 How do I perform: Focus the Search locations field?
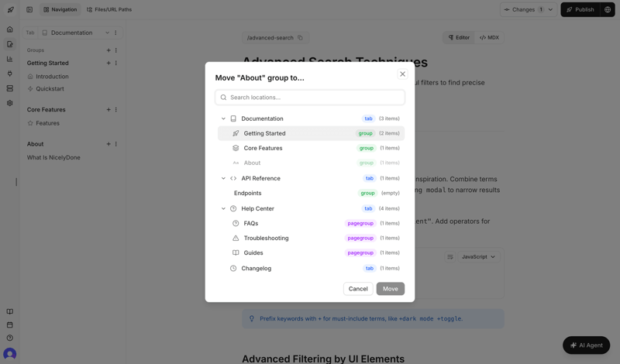click(x=310, y=98)
